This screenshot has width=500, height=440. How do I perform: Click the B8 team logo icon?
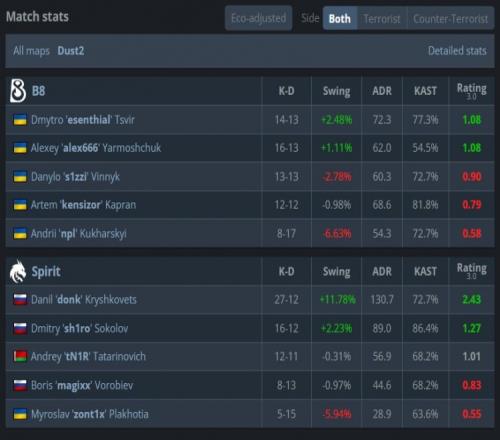pos(18,90)
